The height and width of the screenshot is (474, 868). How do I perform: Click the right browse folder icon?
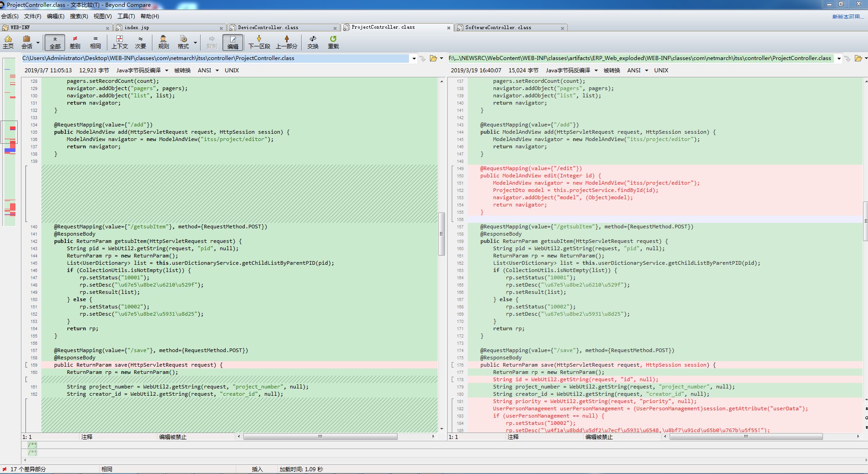coord(858,59)
